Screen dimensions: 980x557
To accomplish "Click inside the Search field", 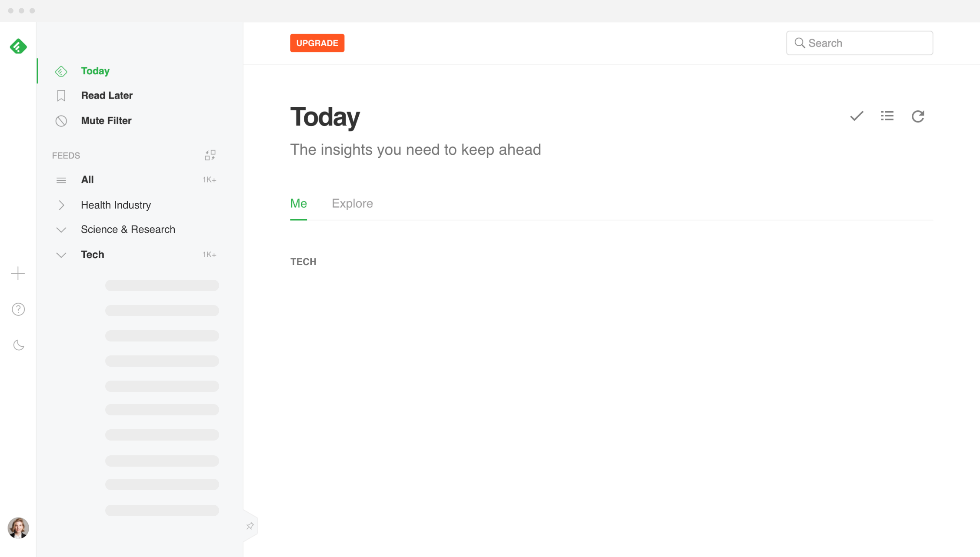I will [x=860, y=43].
